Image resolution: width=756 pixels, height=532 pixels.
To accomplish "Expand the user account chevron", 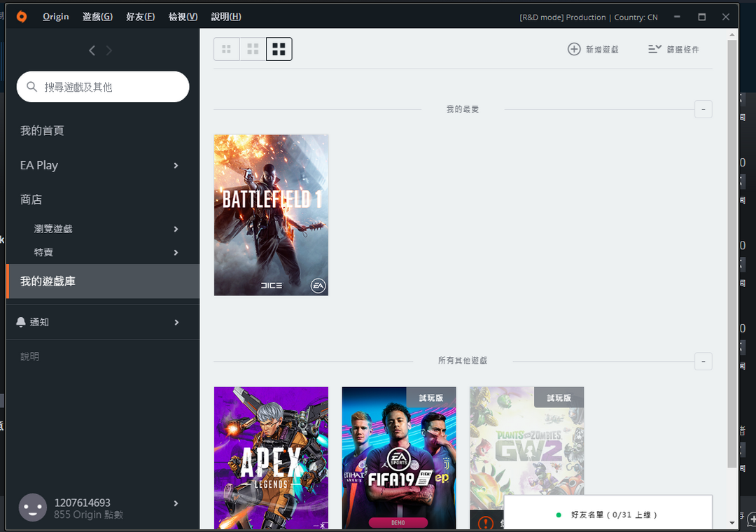I will pos(176,503).
